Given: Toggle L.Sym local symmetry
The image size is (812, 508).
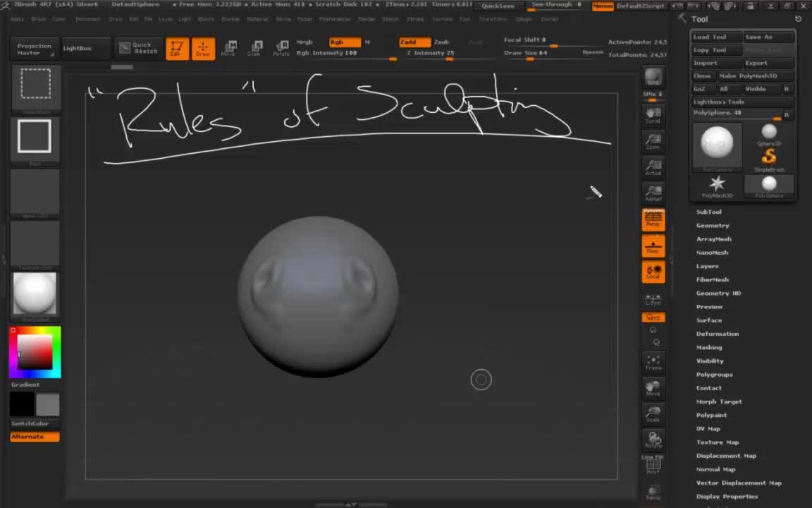Looking at the screenshot, I should [653, 299].
